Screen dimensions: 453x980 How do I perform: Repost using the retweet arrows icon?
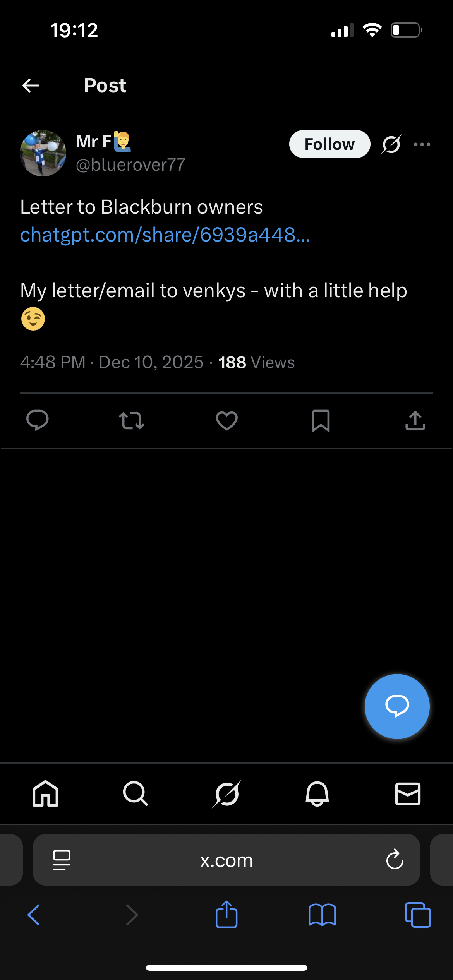(x=132, y=421)
